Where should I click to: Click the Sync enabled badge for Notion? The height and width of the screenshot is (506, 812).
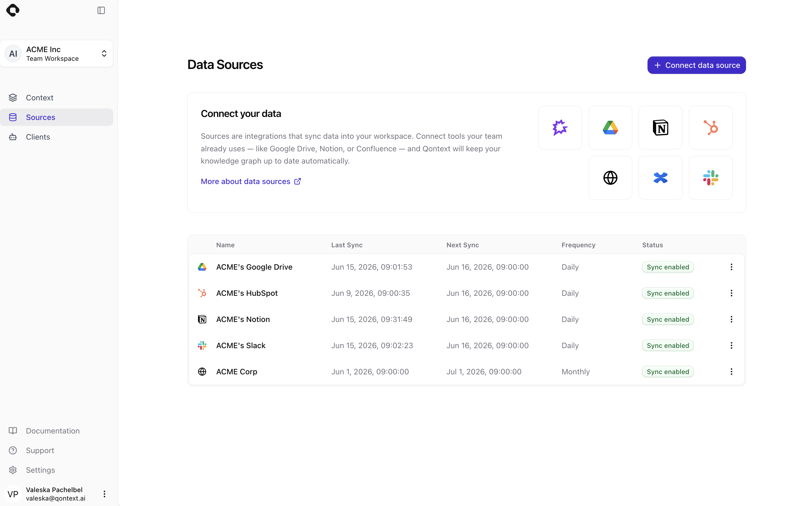click(668, 319)
